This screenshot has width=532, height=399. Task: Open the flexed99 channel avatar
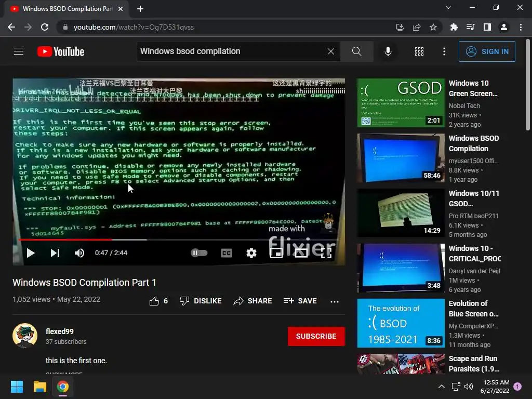(x=25, y=336)
